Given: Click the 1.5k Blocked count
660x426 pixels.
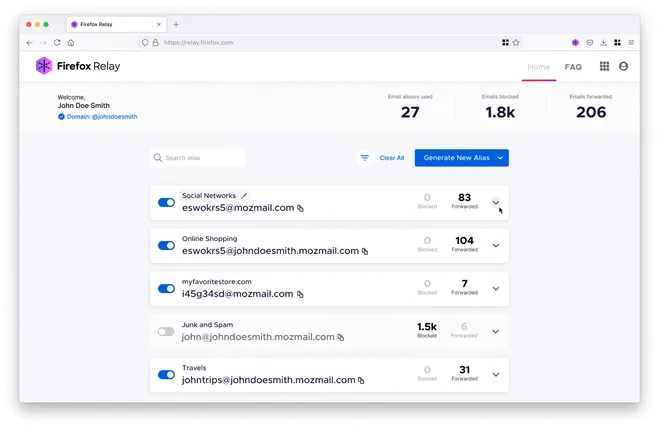Looking at the screenshot, I should point(426,330).
